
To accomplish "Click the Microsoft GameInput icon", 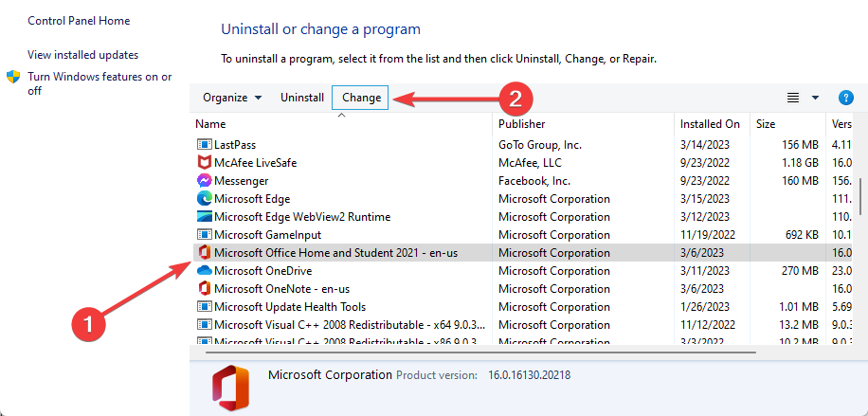I will click(205, 235).
